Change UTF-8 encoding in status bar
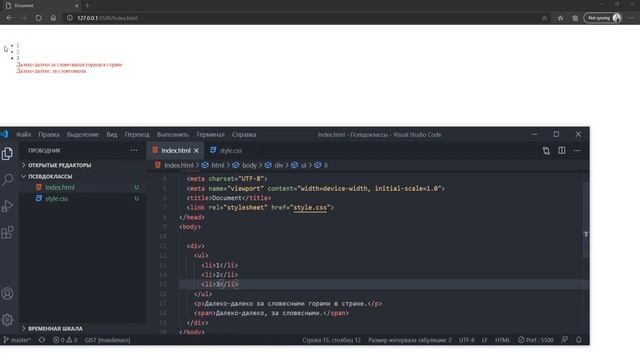Image resolution: width=640 pixels, height=360 pixels. pos(467,340)
